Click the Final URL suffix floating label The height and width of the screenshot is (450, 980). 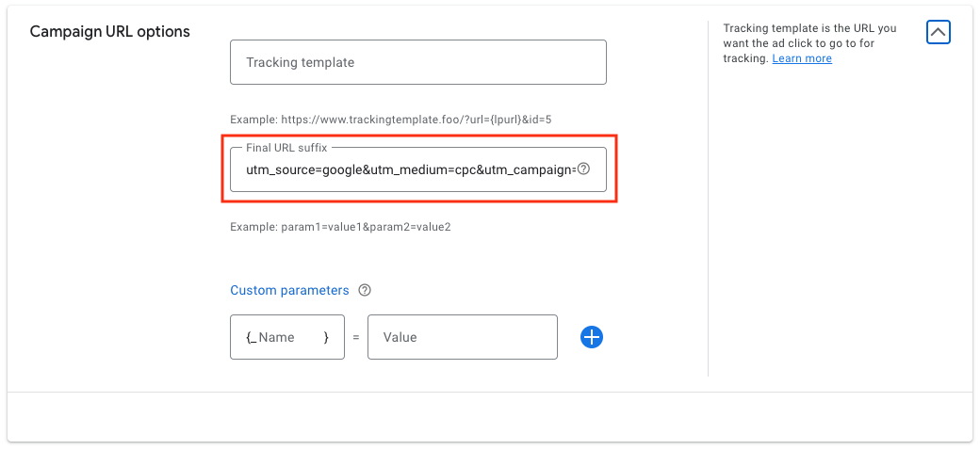pos(286,147)
